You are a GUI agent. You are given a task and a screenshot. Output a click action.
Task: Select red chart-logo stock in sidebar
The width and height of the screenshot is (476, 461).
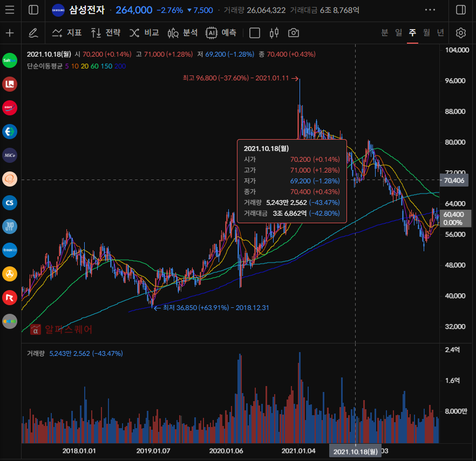pyautogui.click(x=10, y=84)
